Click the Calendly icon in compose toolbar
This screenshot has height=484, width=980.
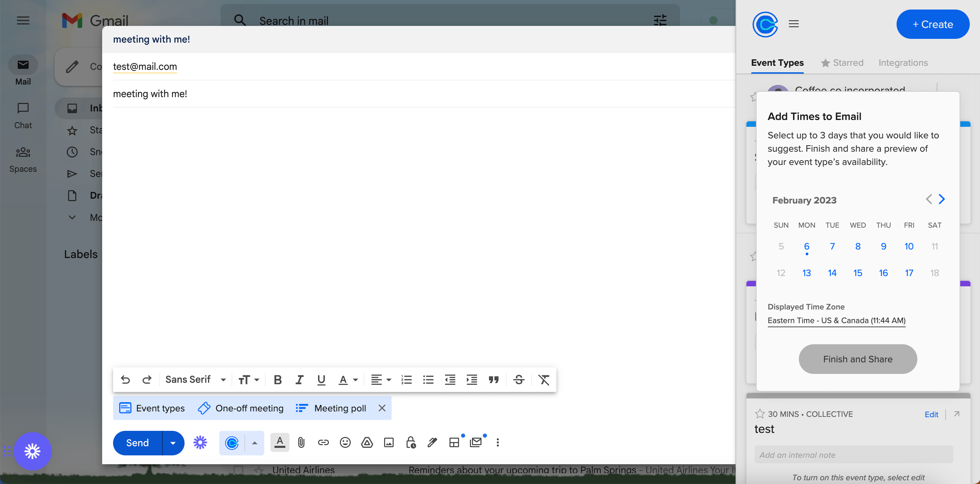pos(232,442)
